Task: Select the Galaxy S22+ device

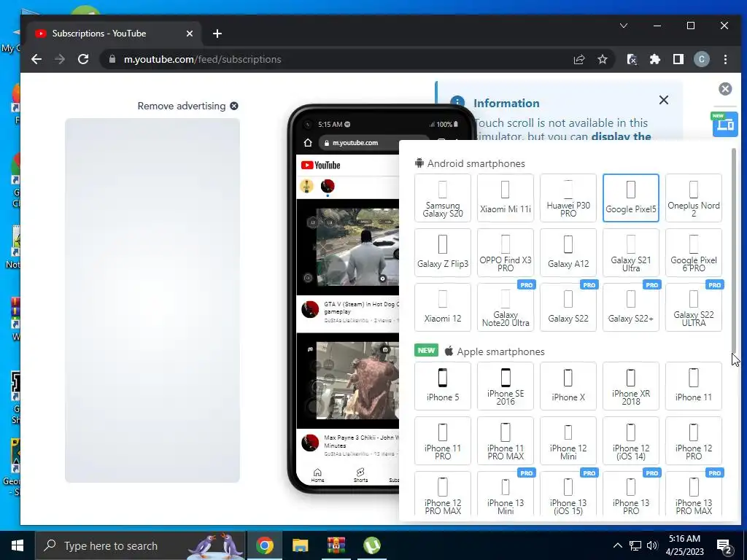Action: coord(631,308)
